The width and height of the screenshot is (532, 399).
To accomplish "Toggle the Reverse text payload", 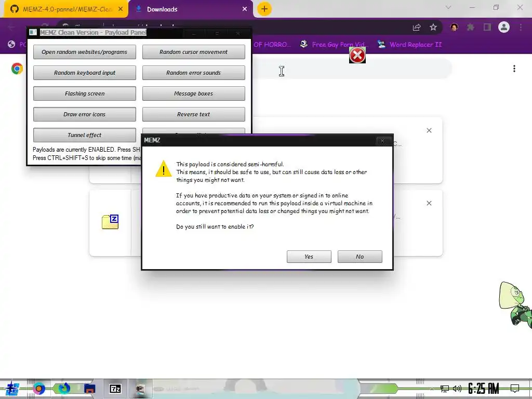I will coord(193,114).
